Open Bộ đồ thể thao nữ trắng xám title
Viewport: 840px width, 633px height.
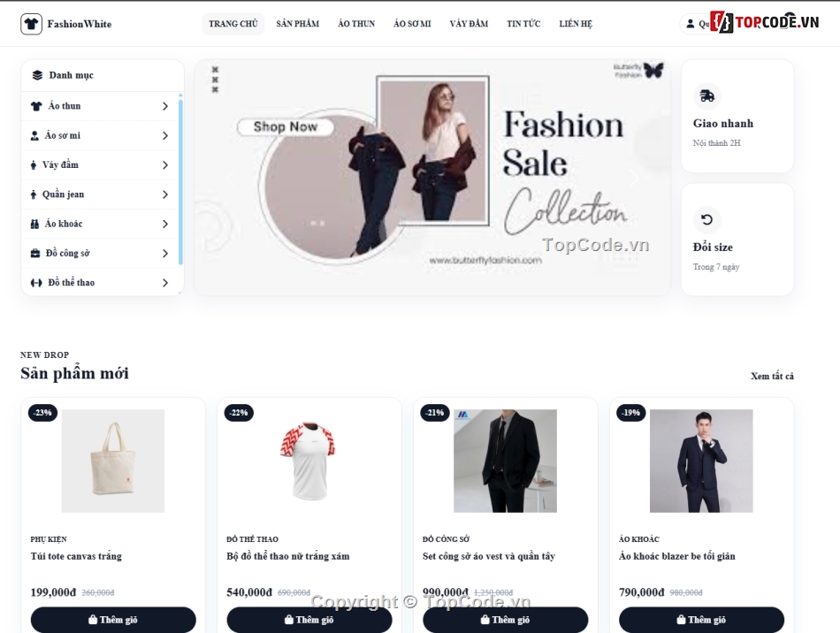287,556
